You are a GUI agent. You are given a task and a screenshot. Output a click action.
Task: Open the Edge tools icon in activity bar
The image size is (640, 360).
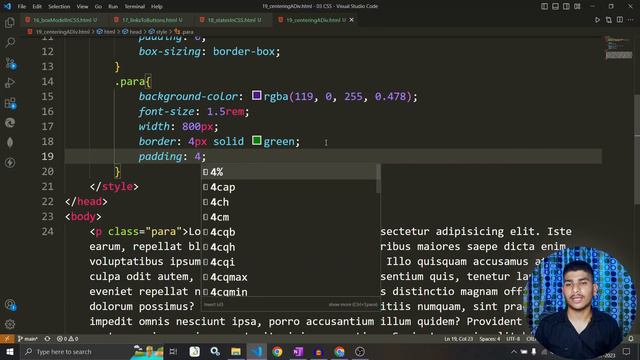[10, 122]
